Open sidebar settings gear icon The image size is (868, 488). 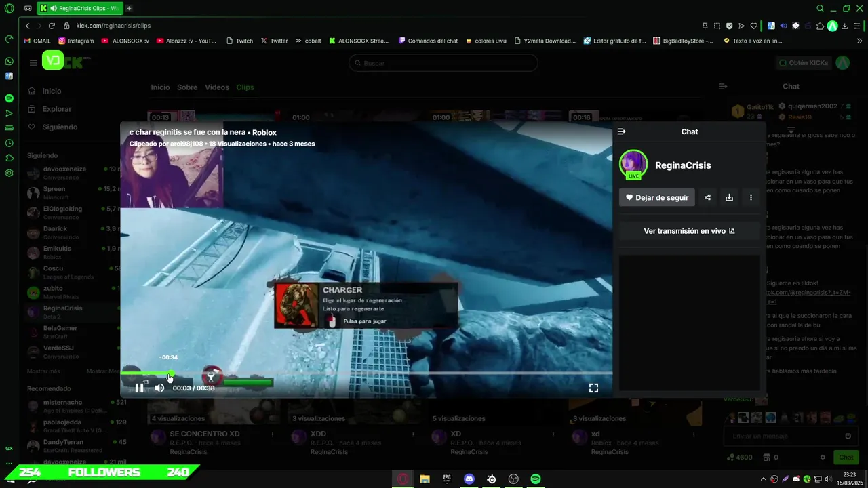click(9, 173)
